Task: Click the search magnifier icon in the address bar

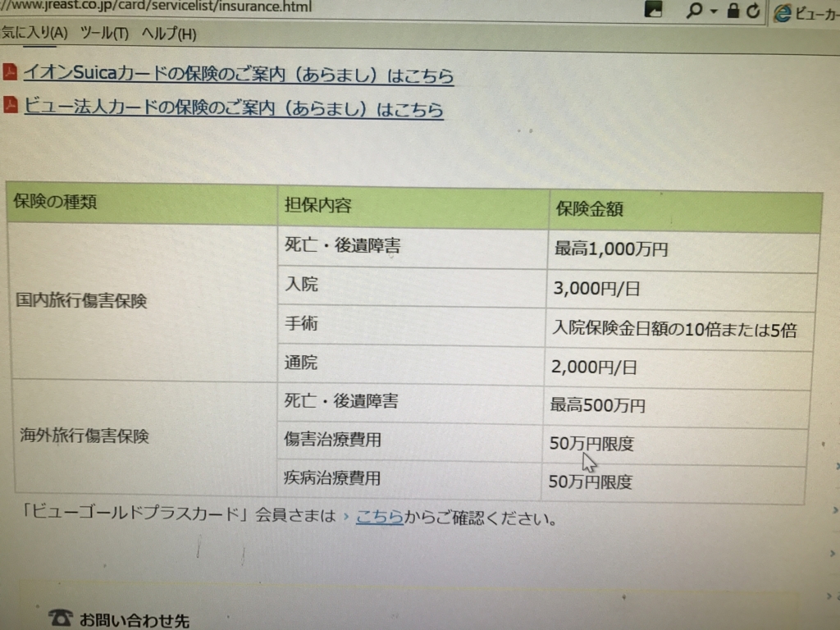Action: tap(694, 10)
